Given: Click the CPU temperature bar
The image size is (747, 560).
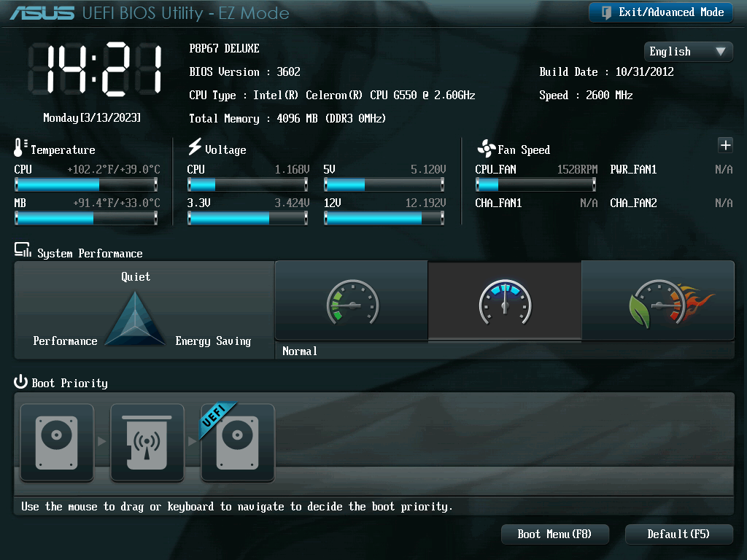Looking at the screenshot, I should click(86, 184).
